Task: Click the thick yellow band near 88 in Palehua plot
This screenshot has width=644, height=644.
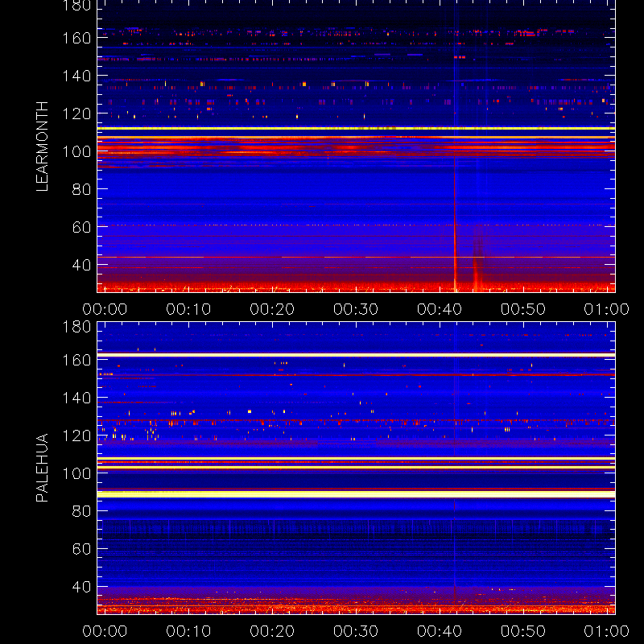Action: pyautogui.click(x=356, y=494)
